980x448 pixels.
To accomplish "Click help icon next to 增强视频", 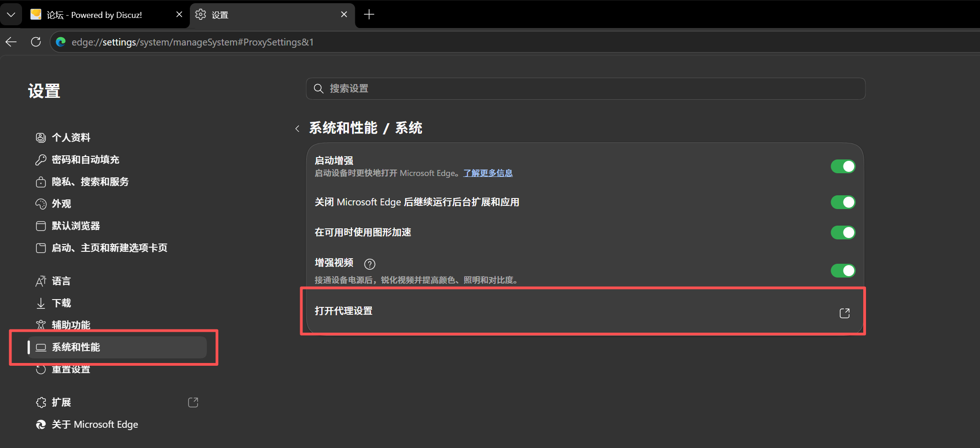I will pos(370,264).
